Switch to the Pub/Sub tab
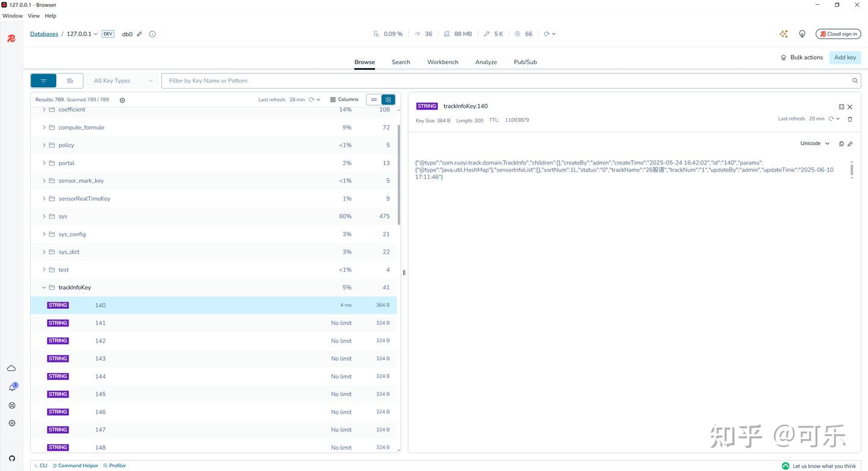 point(525,62)
